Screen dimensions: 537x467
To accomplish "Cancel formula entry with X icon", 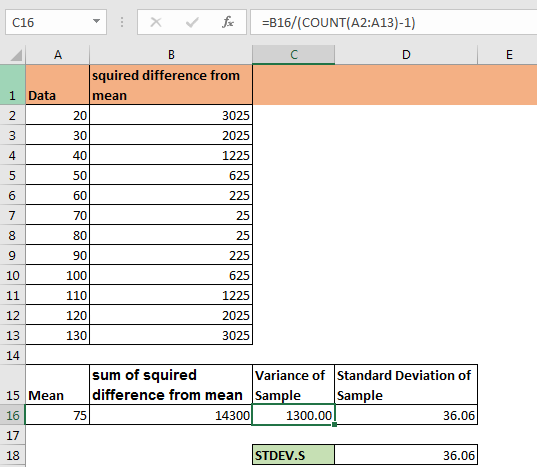I will [156, 23].
